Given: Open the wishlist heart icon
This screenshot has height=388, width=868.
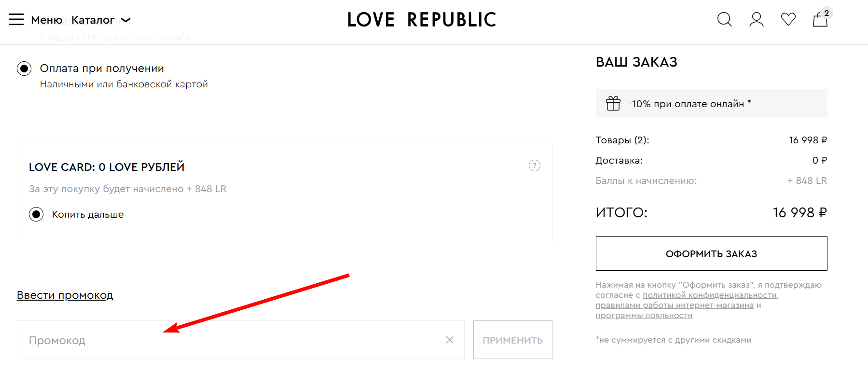Looking at the screenshot, I should point(788,19).
